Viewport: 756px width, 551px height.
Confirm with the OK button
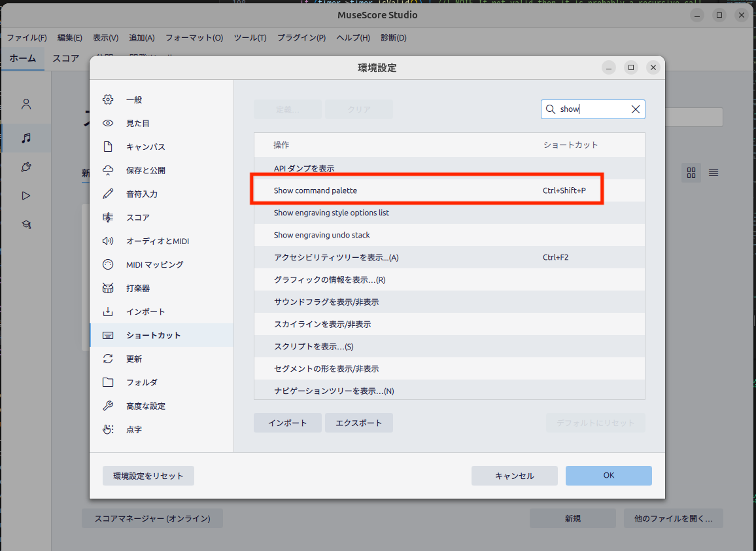point(608,476)
